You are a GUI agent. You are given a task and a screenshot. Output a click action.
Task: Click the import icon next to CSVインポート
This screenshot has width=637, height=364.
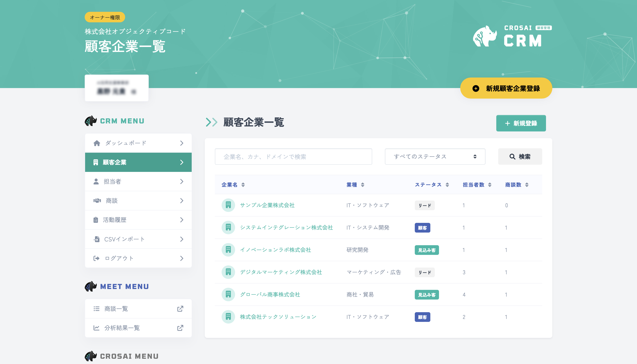pyautogui.click(x=96, y=239)
